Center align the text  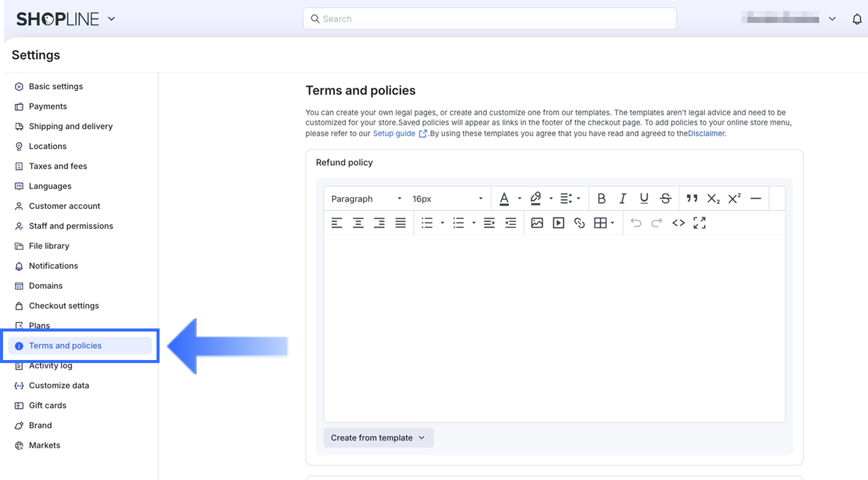pos(358,223)
